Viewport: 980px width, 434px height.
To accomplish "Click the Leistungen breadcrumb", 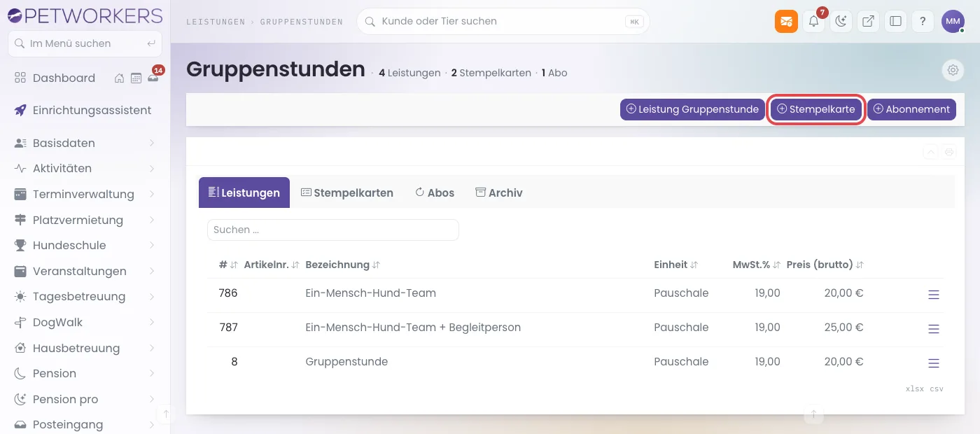I will [215, 22].
